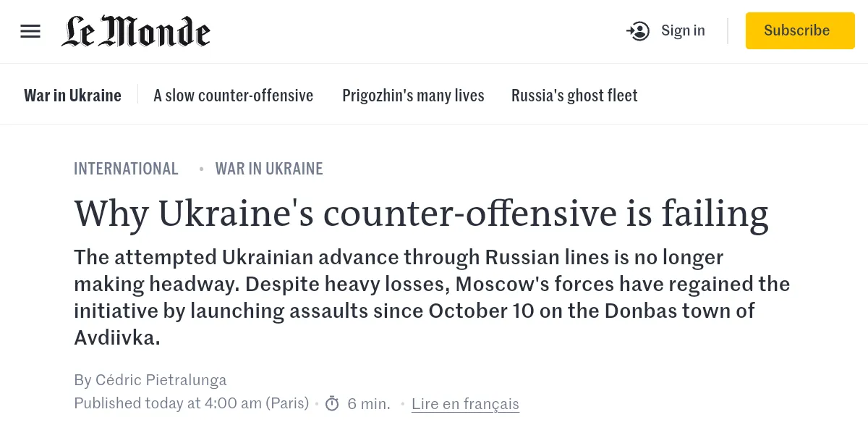Select the bold War in Ukraine nav item
Screen dimensions: 868x425
pos(72,96)
